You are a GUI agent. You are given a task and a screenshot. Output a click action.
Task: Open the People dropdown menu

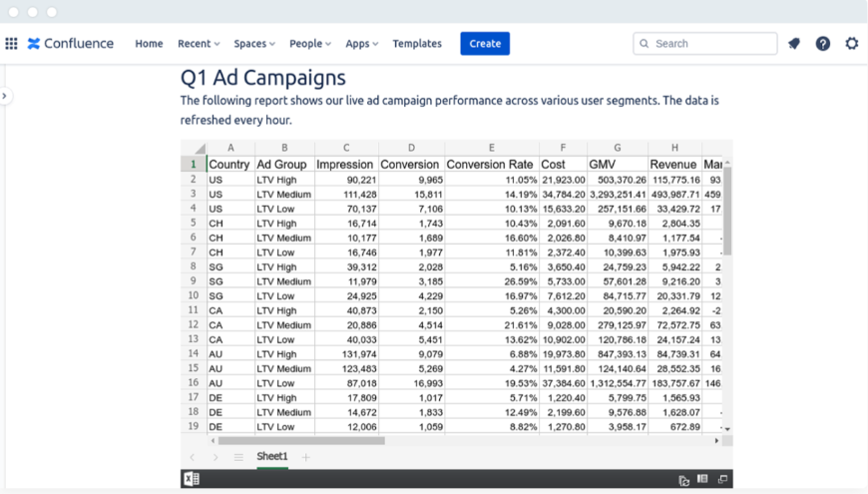tap(310, 44)
